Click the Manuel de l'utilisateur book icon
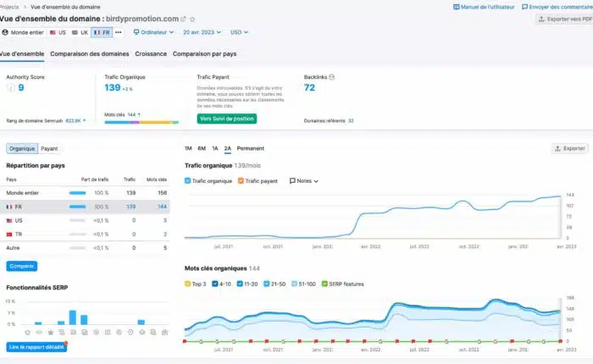593x364 pixels. 457,7
